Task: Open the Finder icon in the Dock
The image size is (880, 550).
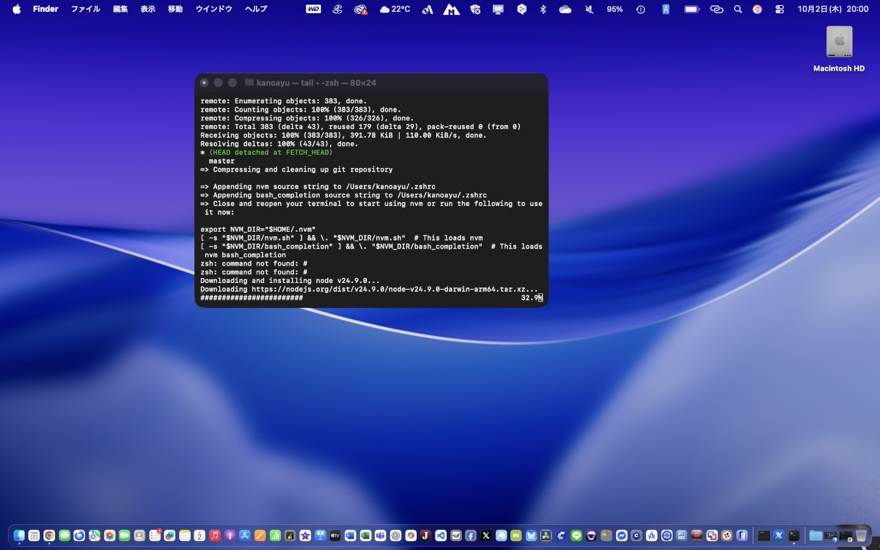Action: tap(19, 536)
